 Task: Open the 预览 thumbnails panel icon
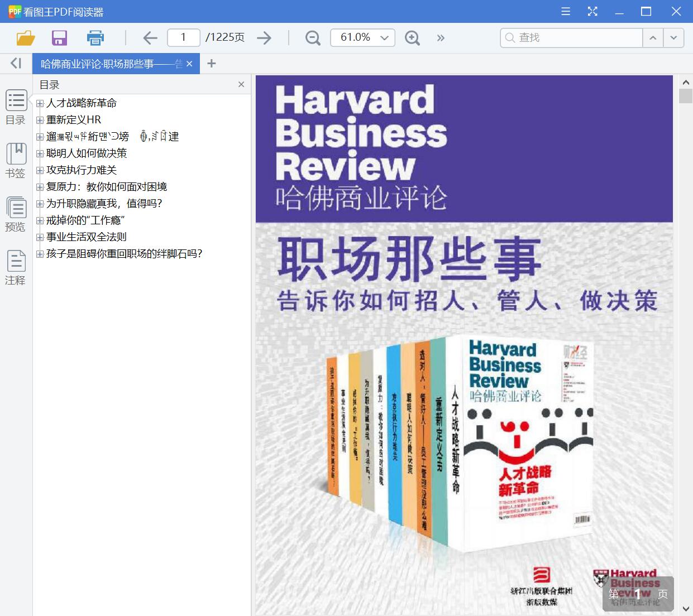coord(16,214)
